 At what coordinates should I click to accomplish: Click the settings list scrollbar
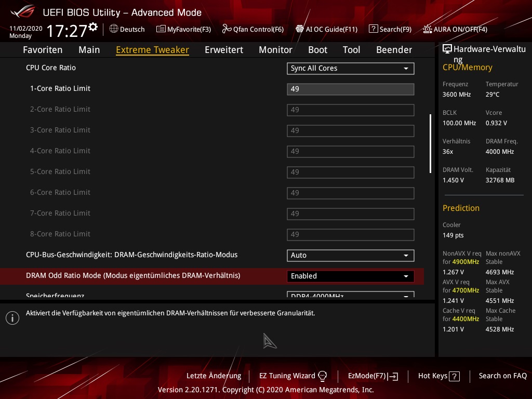click(430, 143)
